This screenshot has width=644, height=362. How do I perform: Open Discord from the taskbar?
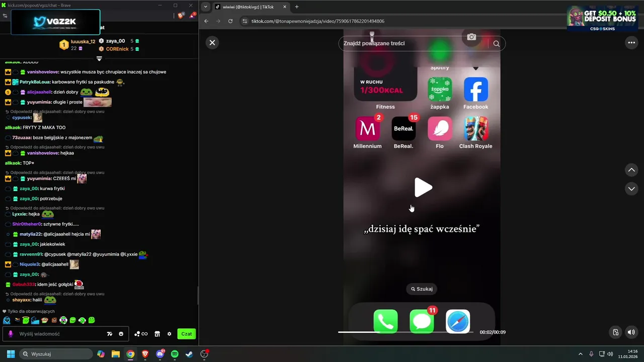[160, 354]
